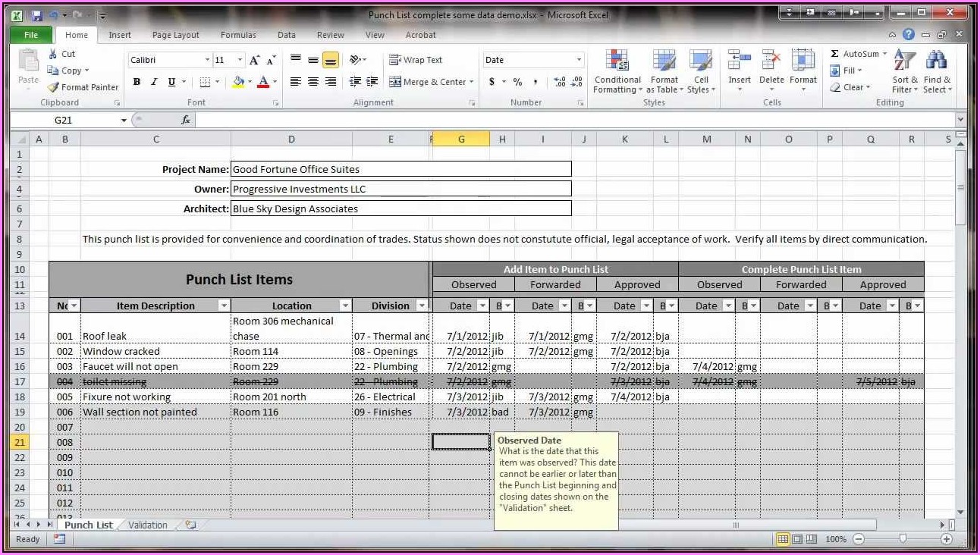
Task: Open the Item Description filter dropdown
Action: (223, 306)
